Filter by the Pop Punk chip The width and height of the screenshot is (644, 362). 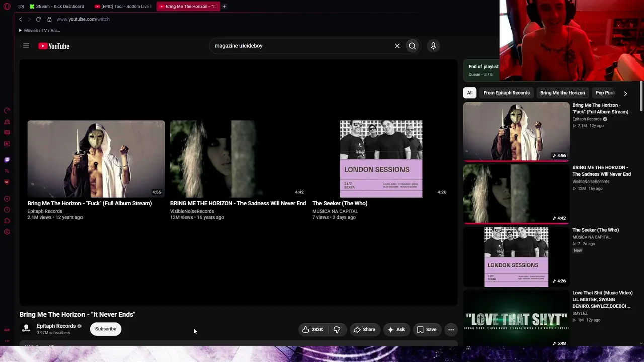click(605, 93)
